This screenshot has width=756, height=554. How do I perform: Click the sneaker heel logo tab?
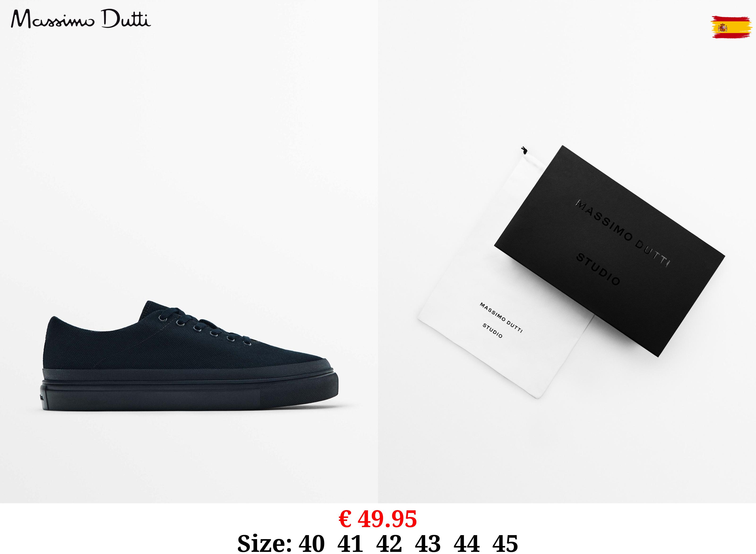pos(42,398)
